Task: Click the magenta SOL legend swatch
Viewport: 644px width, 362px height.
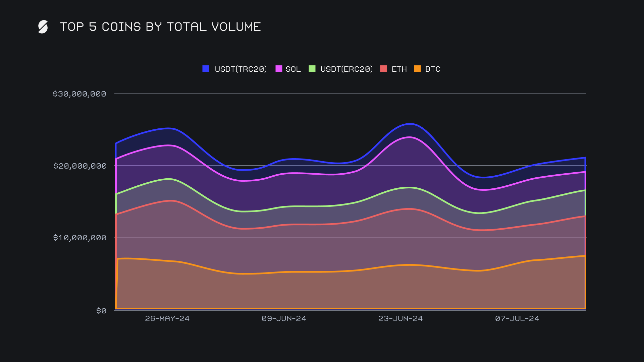Action: point(279,69)
